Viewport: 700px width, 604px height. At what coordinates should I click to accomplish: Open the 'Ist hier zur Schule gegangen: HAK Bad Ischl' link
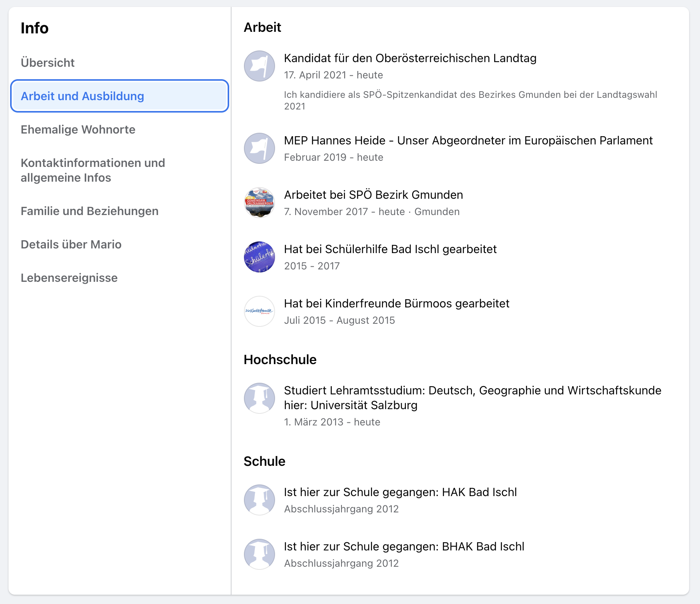coord(400,492)
